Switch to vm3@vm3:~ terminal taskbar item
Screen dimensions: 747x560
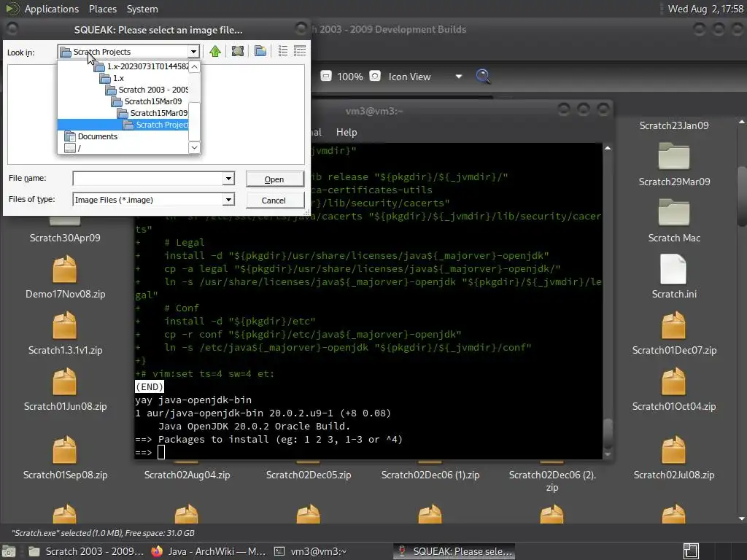(310, 551)
